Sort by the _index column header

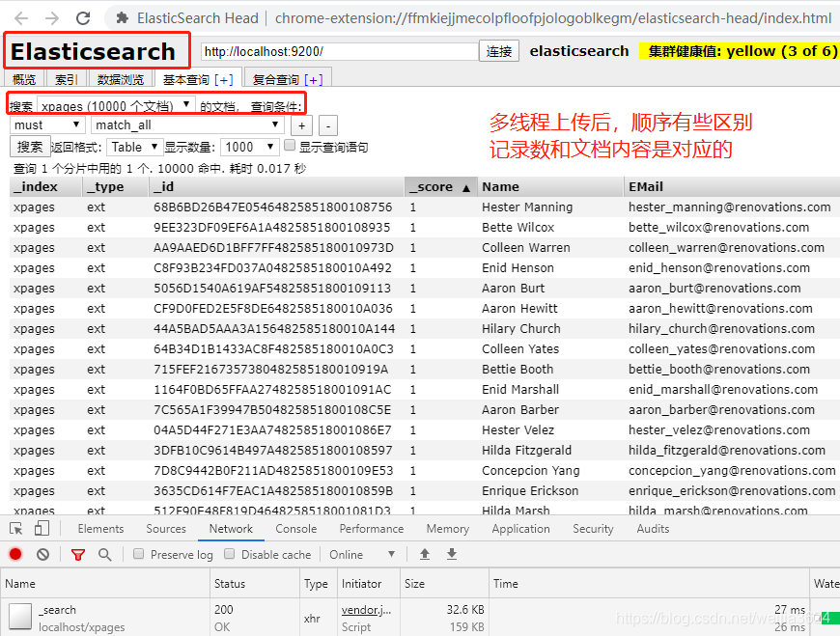click(x=45, y=187)
